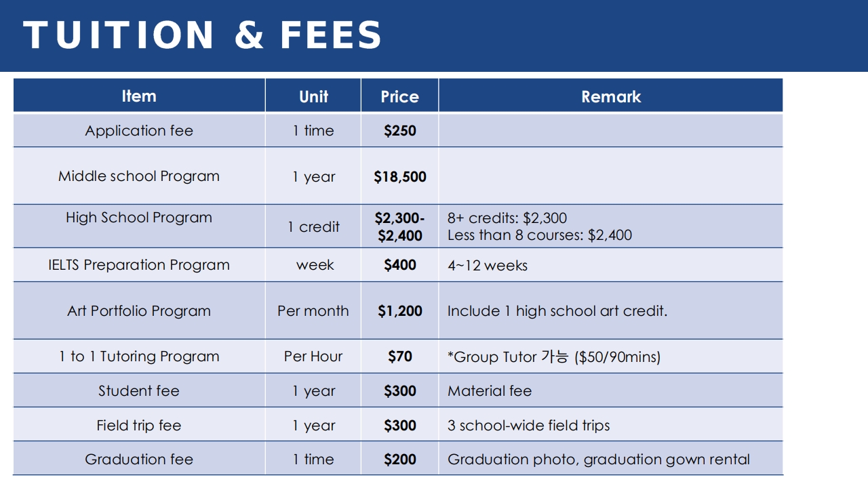Click the $1,200 price cell
The height and width of the screenshot is (488, 868).
point(400,311)
